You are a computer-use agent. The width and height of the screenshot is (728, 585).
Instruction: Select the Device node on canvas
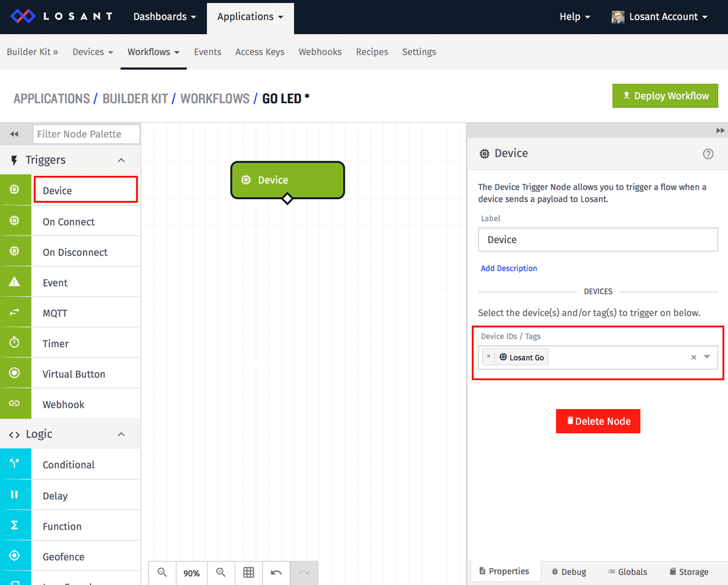[288, 180]
